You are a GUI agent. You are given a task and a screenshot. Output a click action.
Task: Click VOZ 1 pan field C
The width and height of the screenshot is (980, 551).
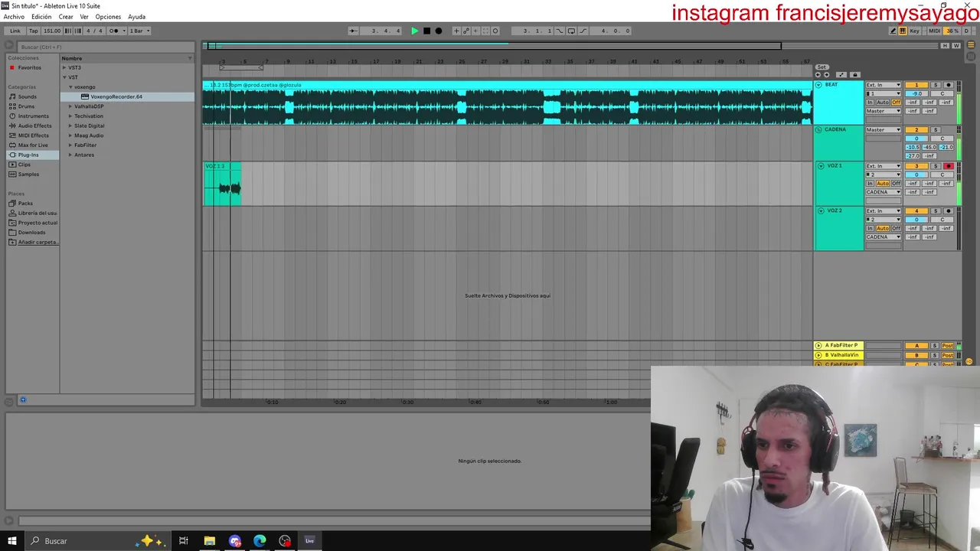[942, 174]
